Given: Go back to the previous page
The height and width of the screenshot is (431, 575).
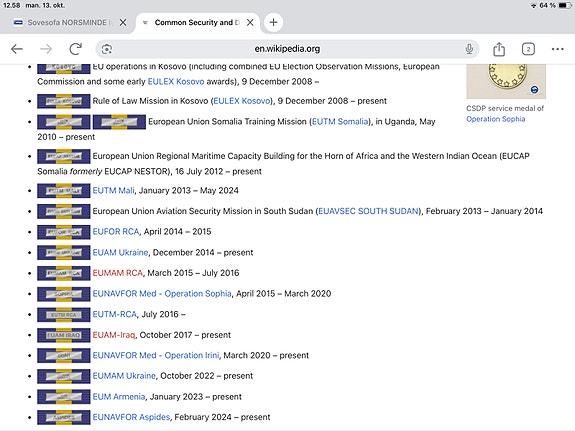Looking at the screenshot, I should click(x=17, y=49).
